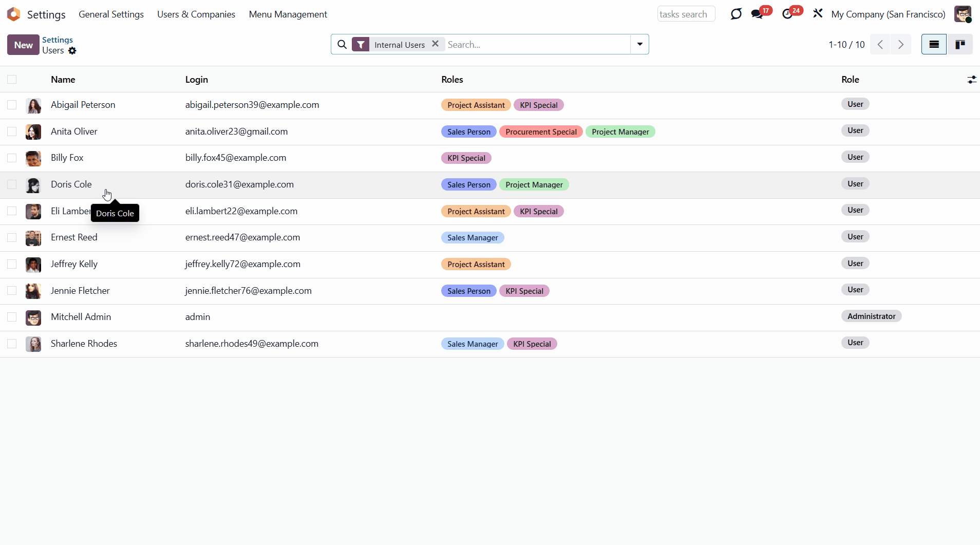Image resolution: width=980 pixels, height=545 pixels.
Task: Select the Mitchell Admin row checkbox
Action: pyautogui.click(x=12, y=317)
